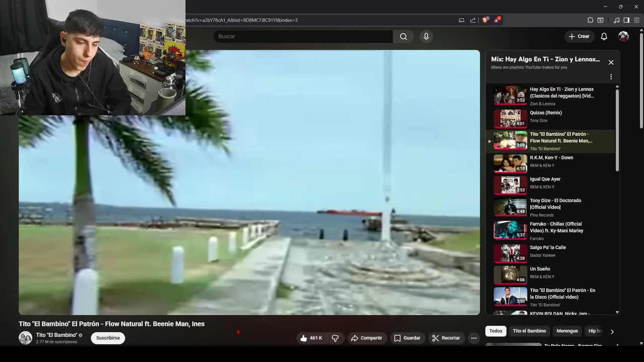
Task: Play Hay Algo En Ti thumbnail in playlist
Action: click(x=510, y=96)
